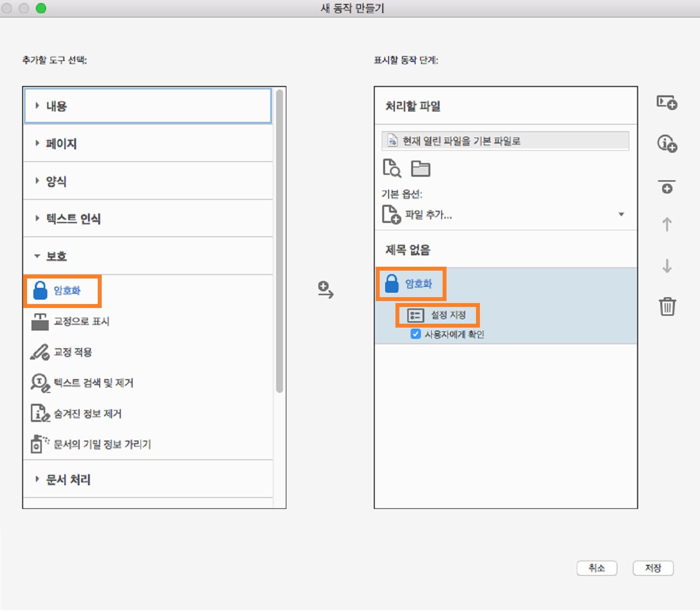
Task: Click the folder icon under 처리할 파일
Action: pos(421,168)
